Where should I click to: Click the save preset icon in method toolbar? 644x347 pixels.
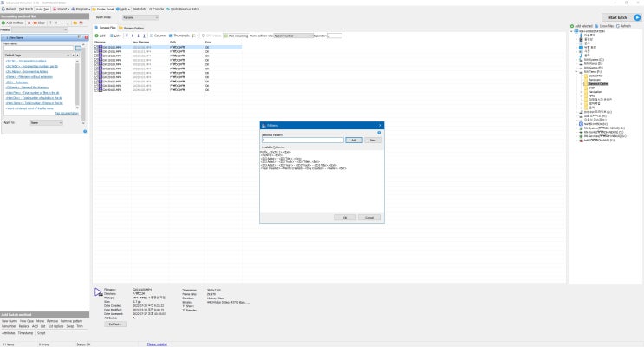tap(81, 23)
